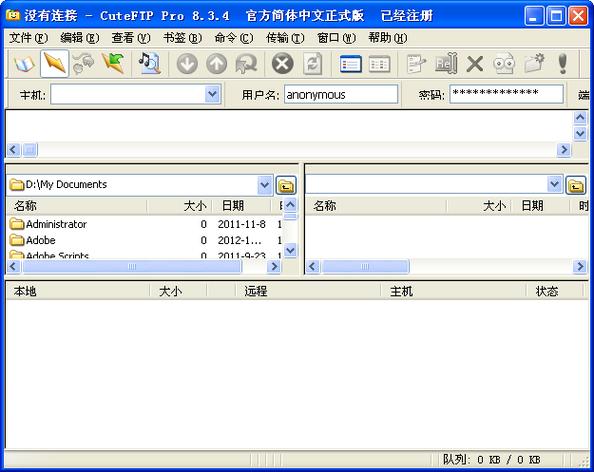594x472 pixels.
Task: Click the local pane horizontal scrollbar thumb
Action: tap(132, 267)
